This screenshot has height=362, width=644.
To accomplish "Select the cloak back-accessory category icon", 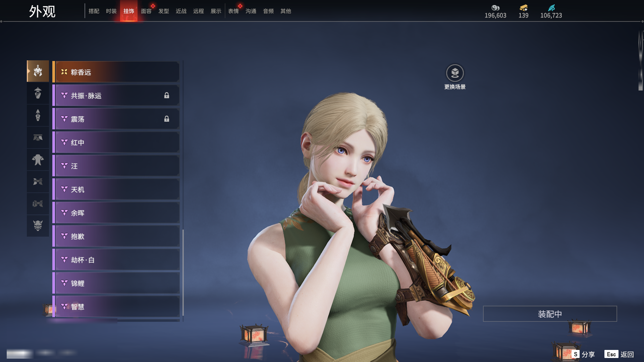I will click(38, 160).
